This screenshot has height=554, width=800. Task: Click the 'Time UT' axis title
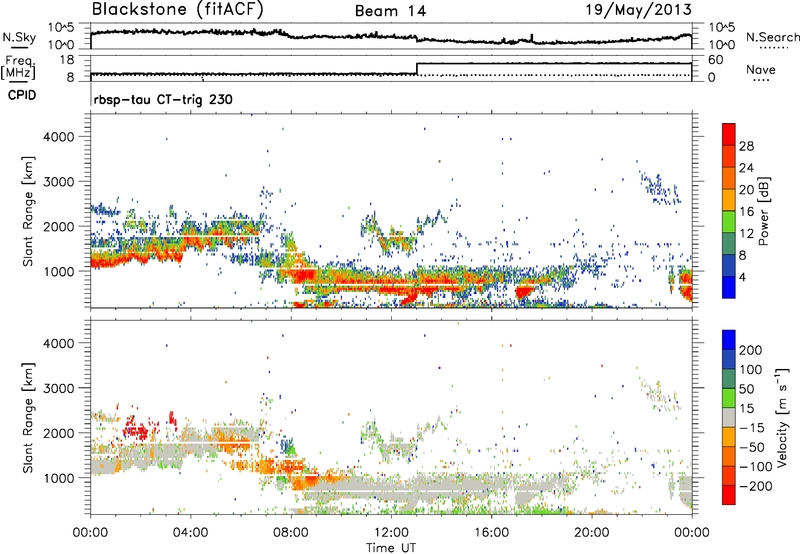[391, 548]
